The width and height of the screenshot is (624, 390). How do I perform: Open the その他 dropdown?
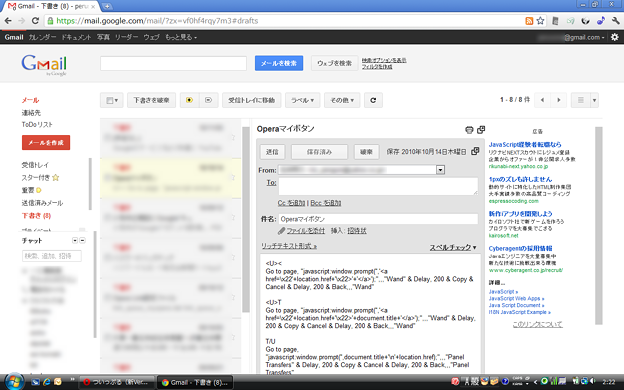click(342, 100)
